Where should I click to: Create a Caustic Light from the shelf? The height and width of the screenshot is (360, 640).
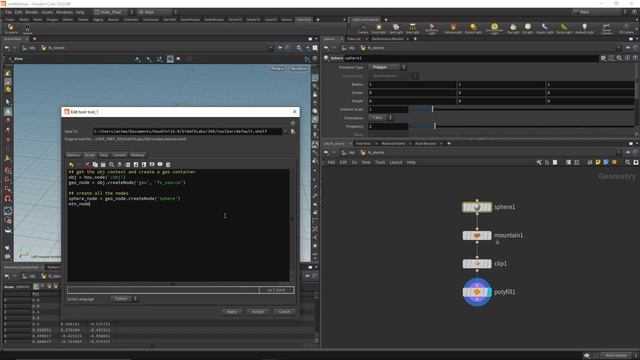tap(544, 29)
